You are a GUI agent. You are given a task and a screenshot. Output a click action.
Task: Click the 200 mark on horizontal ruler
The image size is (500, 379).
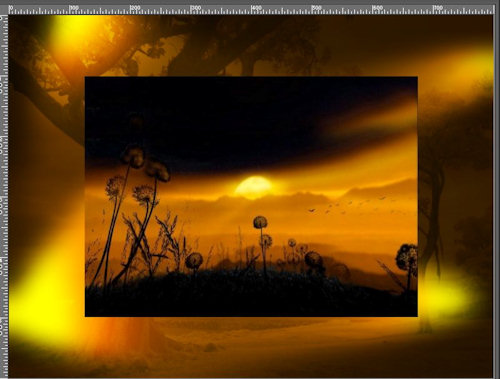coord(135,8)
